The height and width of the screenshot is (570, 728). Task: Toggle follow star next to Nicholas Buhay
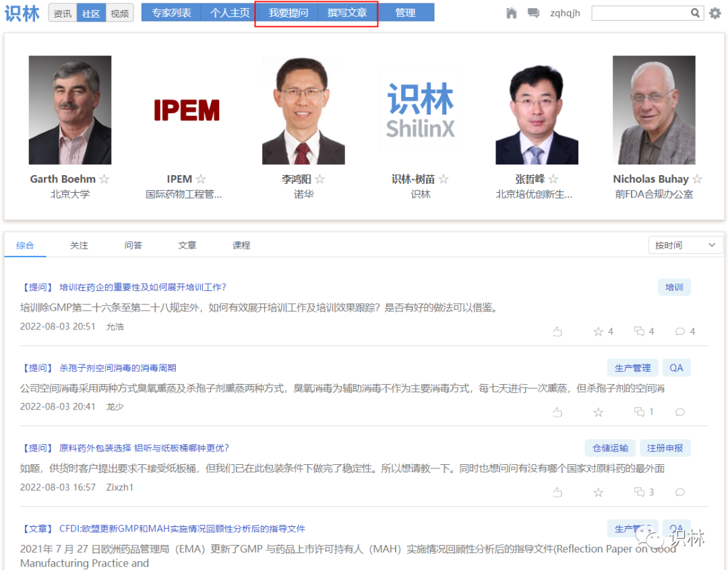point(698,179)
